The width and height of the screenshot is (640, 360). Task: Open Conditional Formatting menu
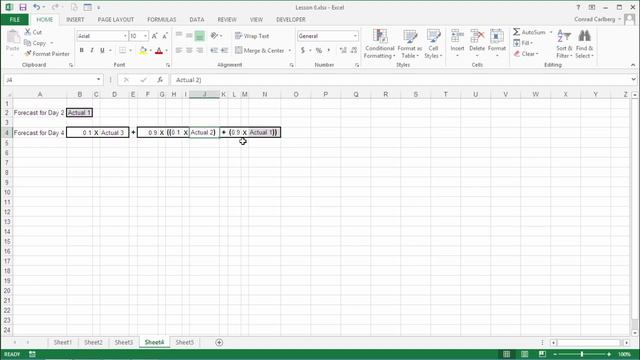[x=380, y=44]
